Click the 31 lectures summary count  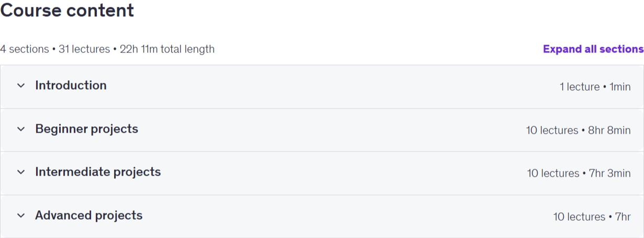click(x=84, y=49)
